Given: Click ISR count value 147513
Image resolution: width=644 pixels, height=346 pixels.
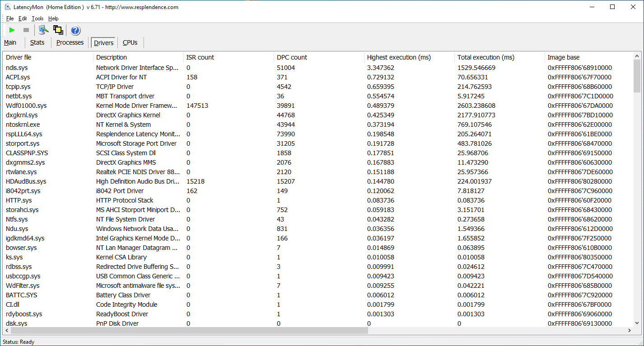Looking at the screenshot, I should tap(197, 106).
